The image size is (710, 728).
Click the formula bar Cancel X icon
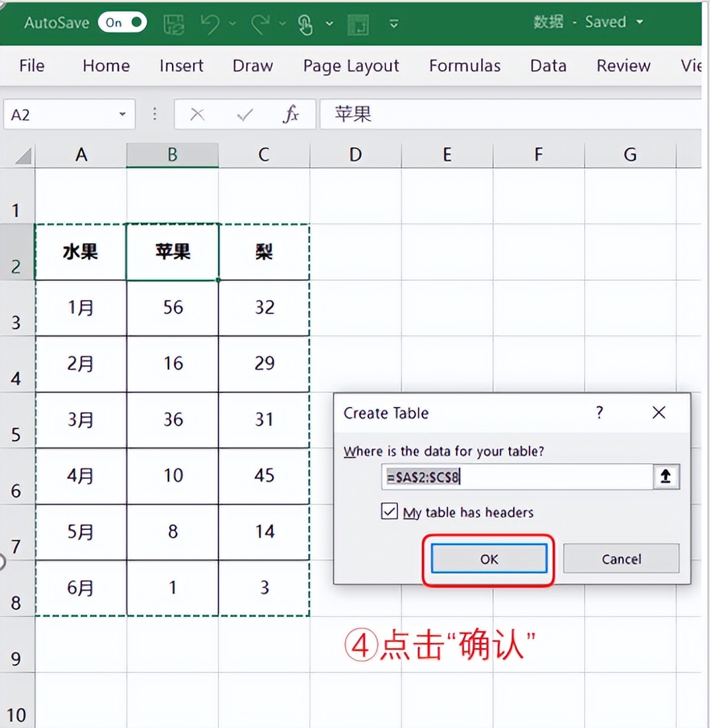coord(197,114)
